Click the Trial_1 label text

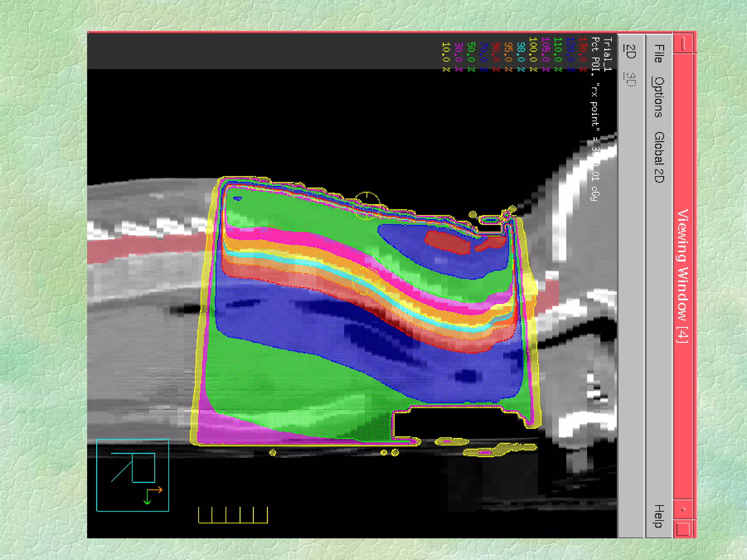pyautogui.click(x=607, y=54)
